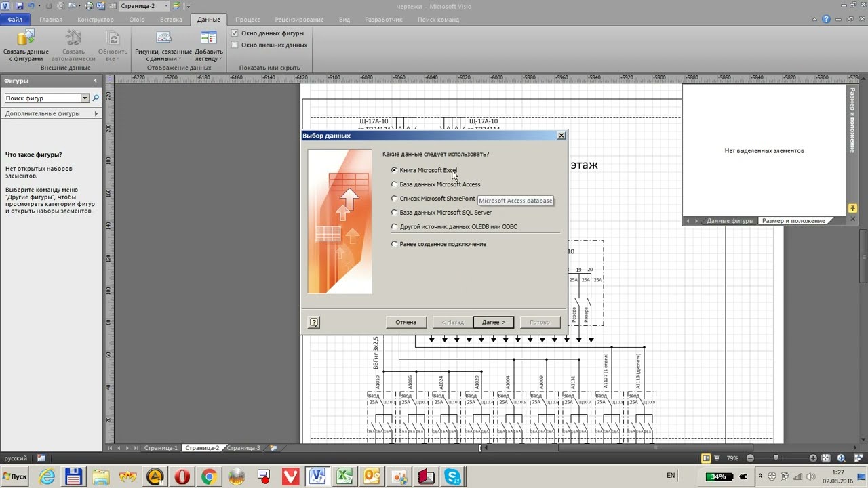Click the 79% zoom level in status bar
Viewport: 868px width, 488px height.
pos(732,458)
